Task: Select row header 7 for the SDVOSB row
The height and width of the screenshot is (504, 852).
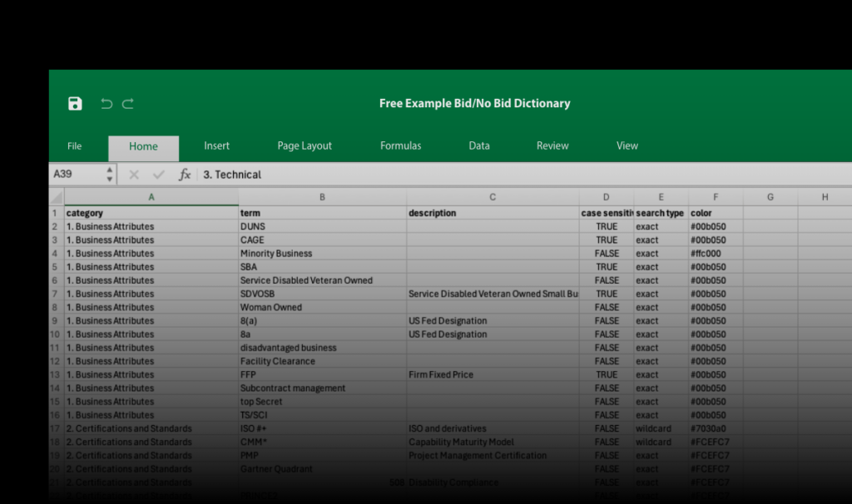Action: [56, 294]
